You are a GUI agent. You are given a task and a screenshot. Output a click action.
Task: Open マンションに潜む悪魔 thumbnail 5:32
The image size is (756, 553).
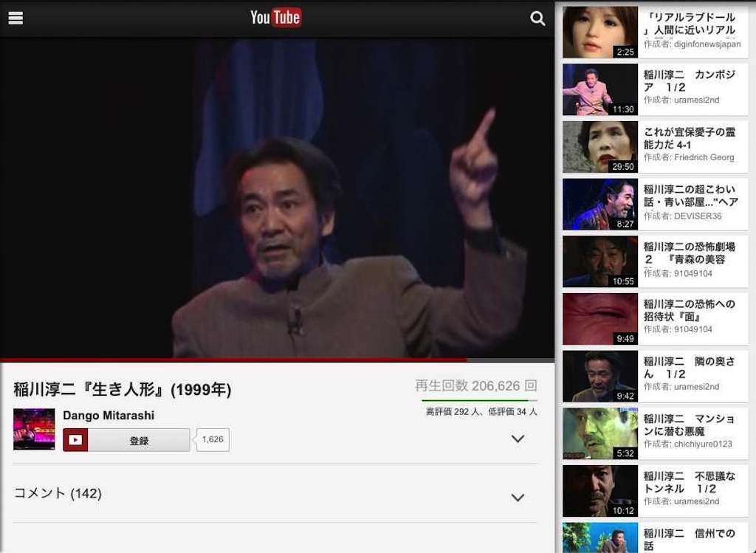[x=600, y=434]
